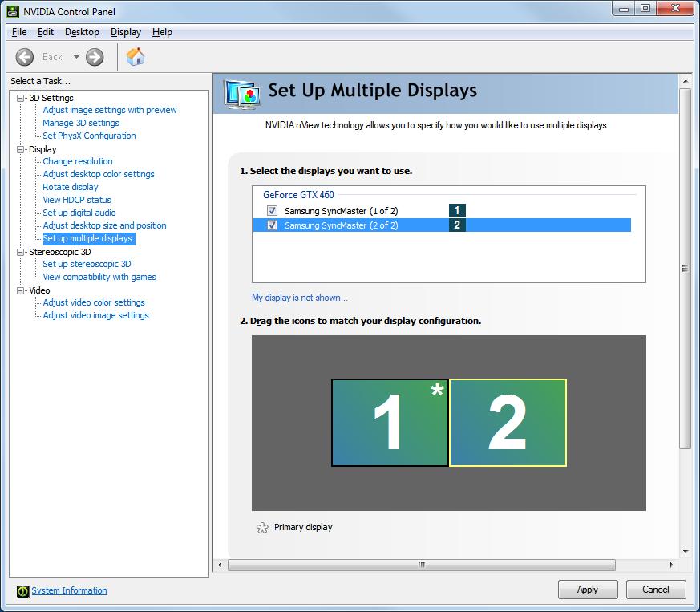Open Set PhysX Configuration

click(89, 136)
